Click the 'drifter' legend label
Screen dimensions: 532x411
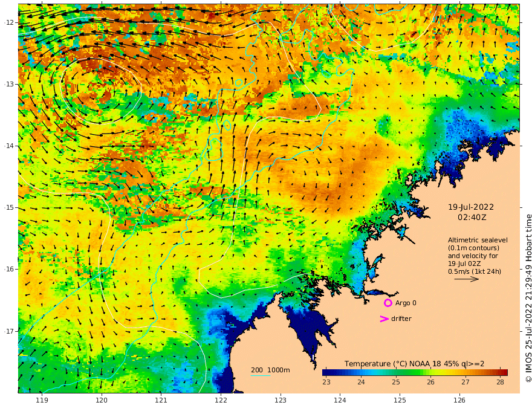401,319
